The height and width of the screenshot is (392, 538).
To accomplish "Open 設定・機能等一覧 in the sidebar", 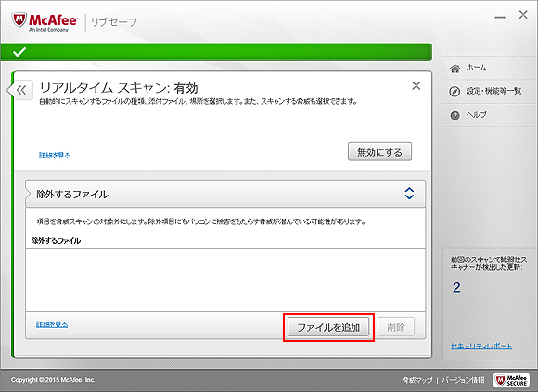I will (493, 91).
